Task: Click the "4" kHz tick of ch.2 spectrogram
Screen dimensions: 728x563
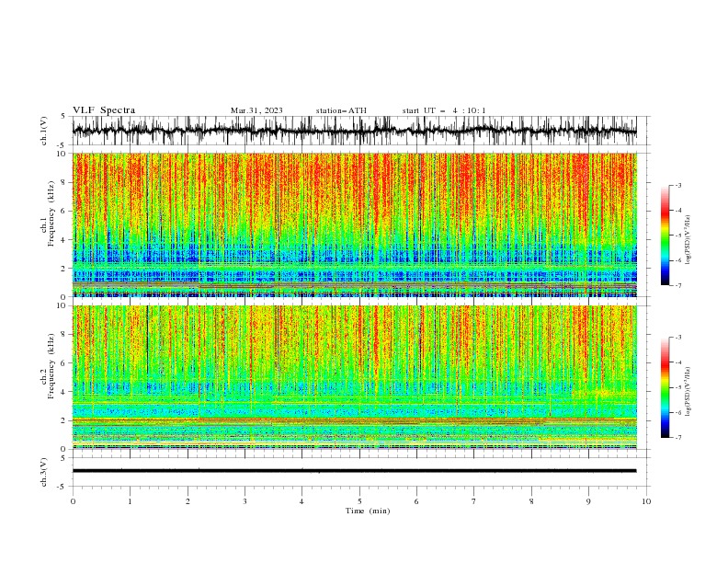Action: pos(63,392)
